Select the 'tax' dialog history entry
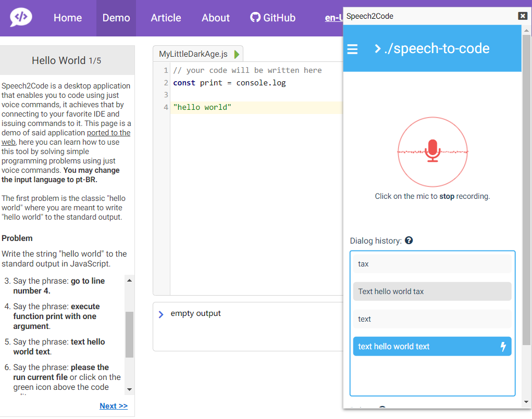 coord(432,264)
